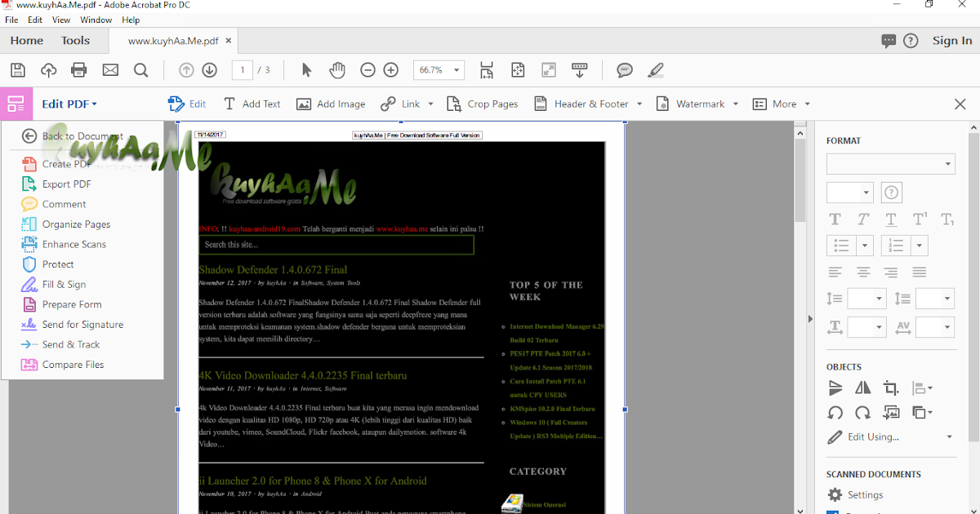Apply underline text format icon
The width and height of the screenshot is (980, 514).
[891, 219]
